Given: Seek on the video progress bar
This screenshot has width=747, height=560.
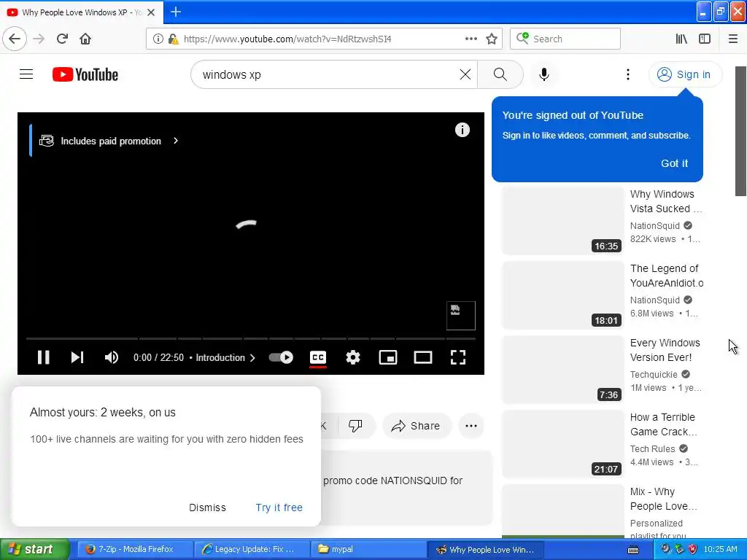Looking at the screenshot, I should (251, 338).
